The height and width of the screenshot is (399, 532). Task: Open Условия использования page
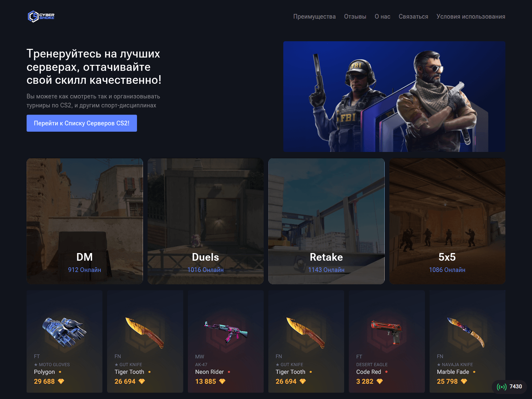tap(471, 17)
